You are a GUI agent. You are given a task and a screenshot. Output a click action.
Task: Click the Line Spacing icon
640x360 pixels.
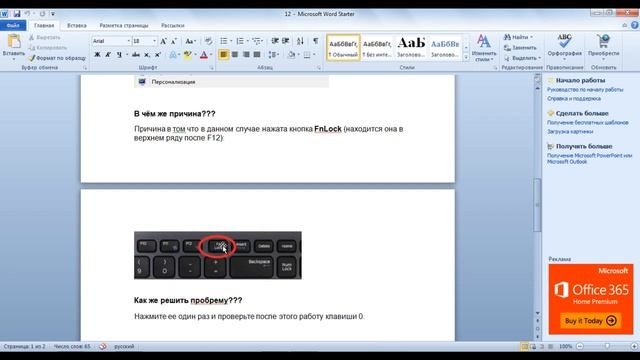click(x=272, y=54)
